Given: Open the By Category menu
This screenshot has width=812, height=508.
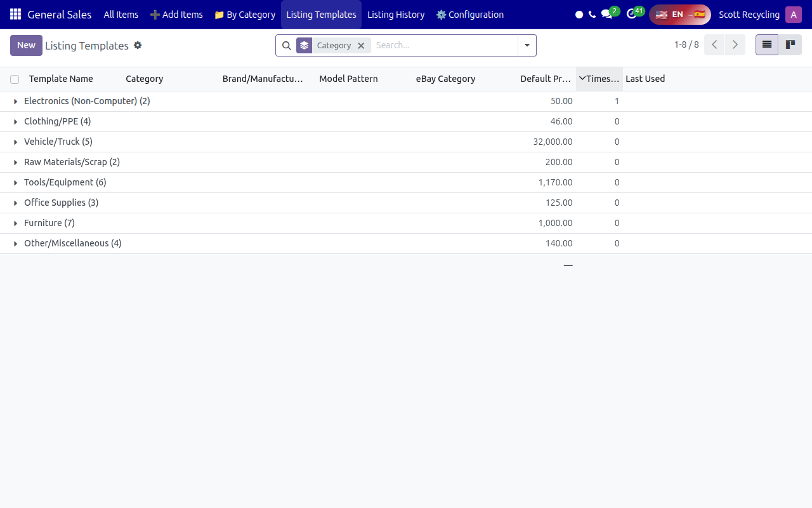Looking at the screenshot, I should click(x=245, y=15).
